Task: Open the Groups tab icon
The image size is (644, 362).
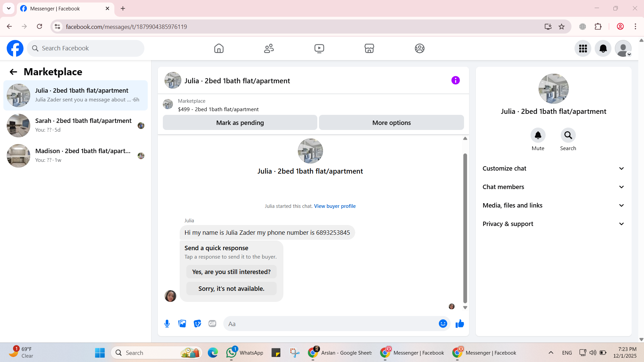Action: coord(420,48)
